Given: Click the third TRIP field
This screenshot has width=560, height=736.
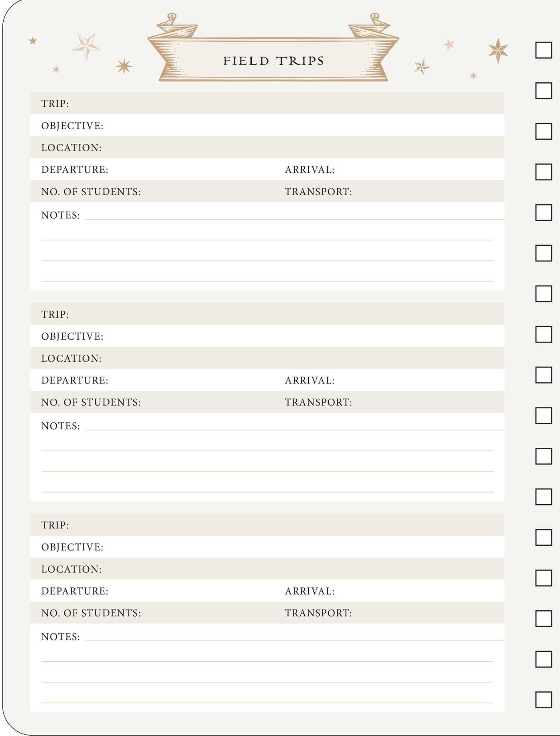Looking at the screenshot, I should point(267,524).
